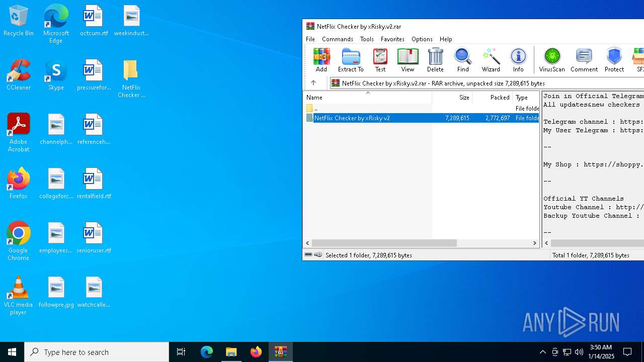Click the file list horizontal scrollbar
The image size is (644, 362).
pos(384,243)
